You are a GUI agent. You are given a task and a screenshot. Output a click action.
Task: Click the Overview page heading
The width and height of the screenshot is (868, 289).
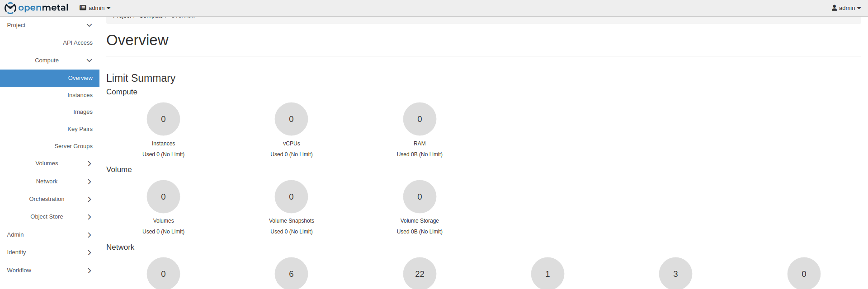point(137,40)
